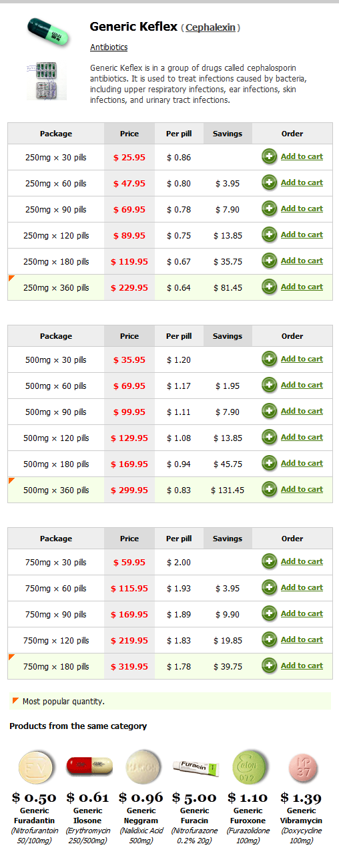The height and width of the screenshot is (868, 339).
Task: Add 250mg × 90 pills to cart
Action: point(302,208)
